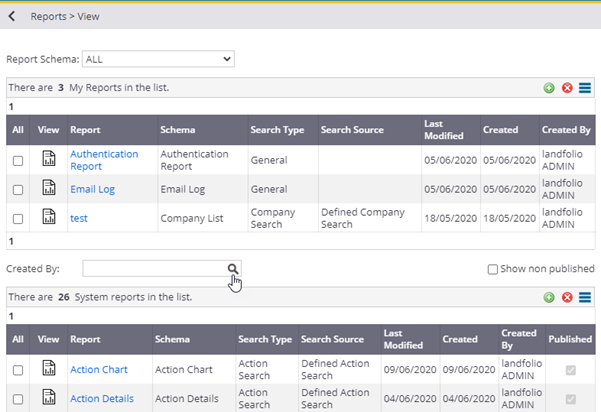Tick the Action Details row checkbox
This screenshot has height=412, width=601.
(x=18, y=399)
